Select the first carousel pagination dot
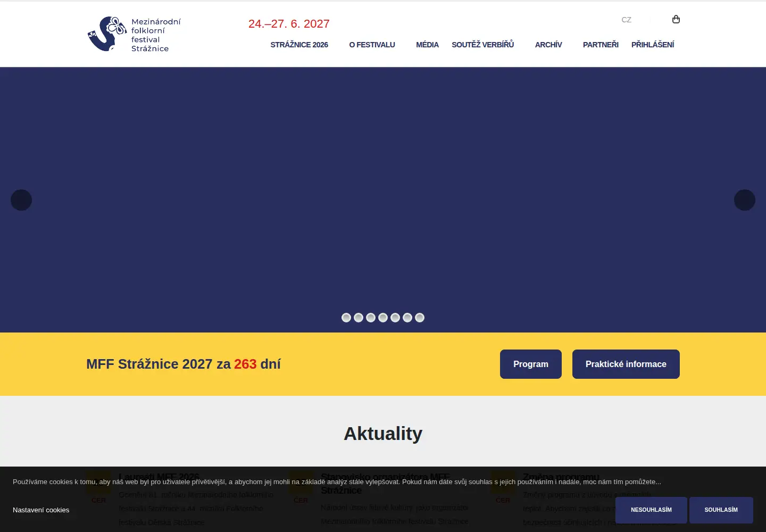Viewport: 766px width, 532px height. [x=346, y=318]
